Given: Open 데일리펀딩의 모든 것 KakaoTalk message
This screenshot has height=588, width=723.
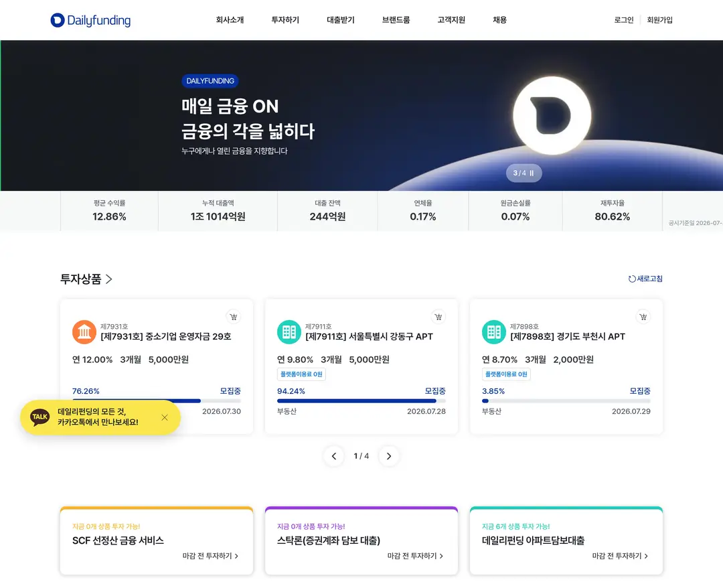Looking at the screenshot, I should [98, 417].
